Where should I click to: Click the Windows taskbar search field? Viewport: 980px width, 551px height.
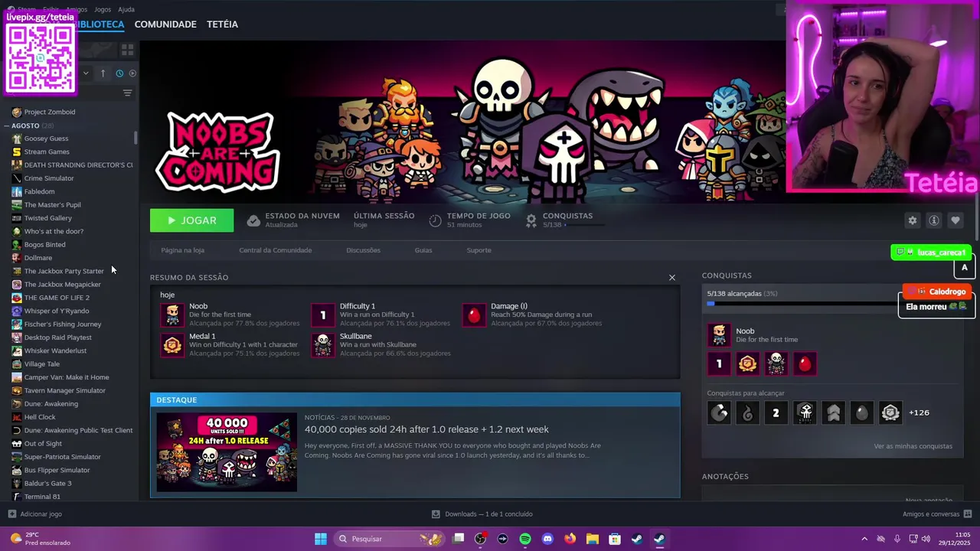pyautogui.click(x=388, y=539)
